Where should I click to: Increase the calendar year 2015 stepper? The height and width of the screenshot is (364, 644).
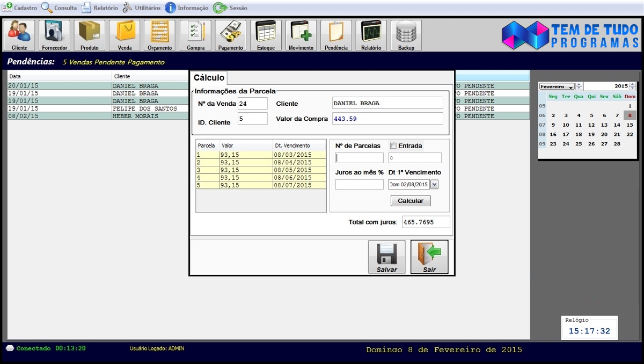click(x=633, y=84)
